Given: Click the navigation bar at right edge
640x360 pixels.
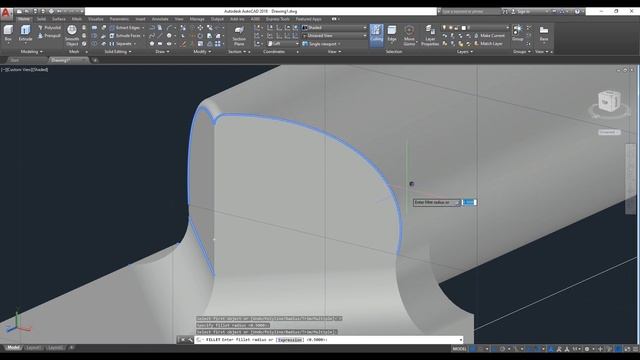Looking at the screenshot, I should pos(630,178).
